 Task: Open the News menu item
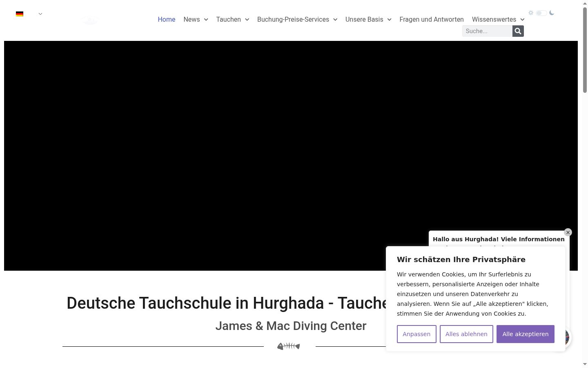(x=192, y=20)
